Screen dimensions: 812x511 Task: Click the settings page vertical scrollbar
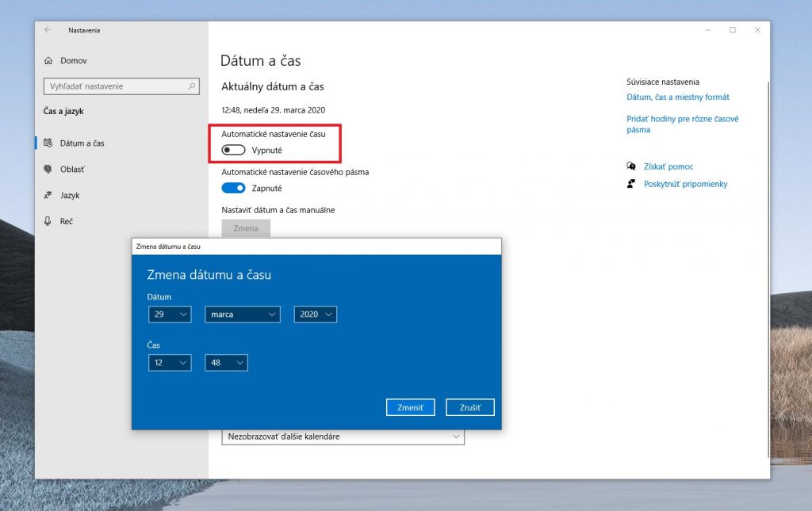pos(768,269)
